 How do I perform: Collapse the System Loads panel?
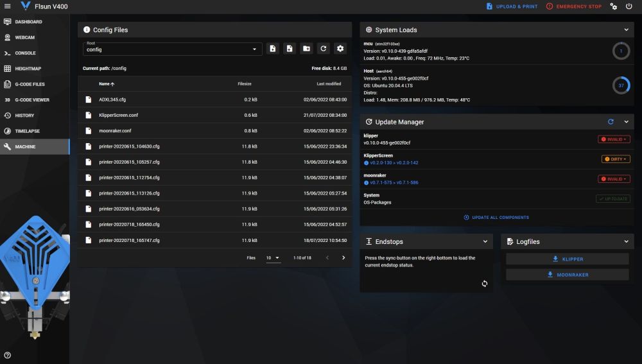click(x=626, y=30)
